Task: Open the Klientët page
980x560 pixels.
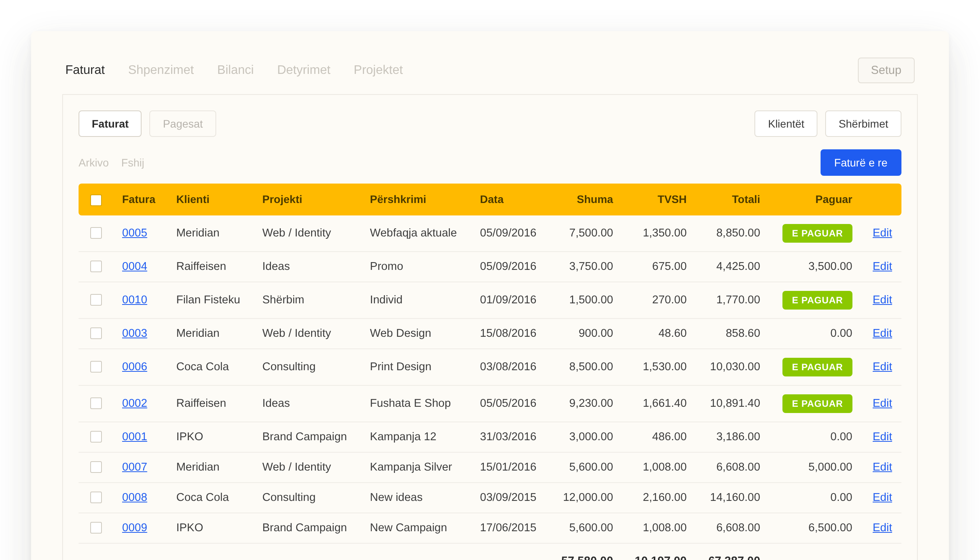Action: (786, 124)
